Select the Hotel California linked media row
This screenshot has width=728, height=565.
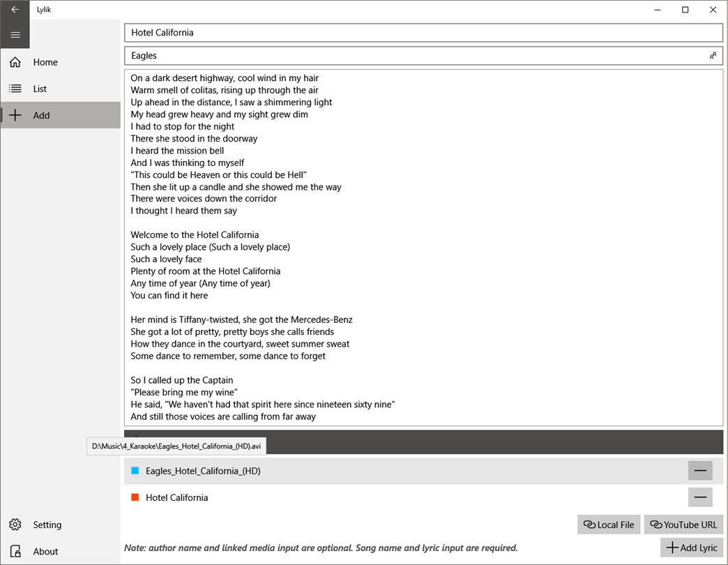point(423,497)
